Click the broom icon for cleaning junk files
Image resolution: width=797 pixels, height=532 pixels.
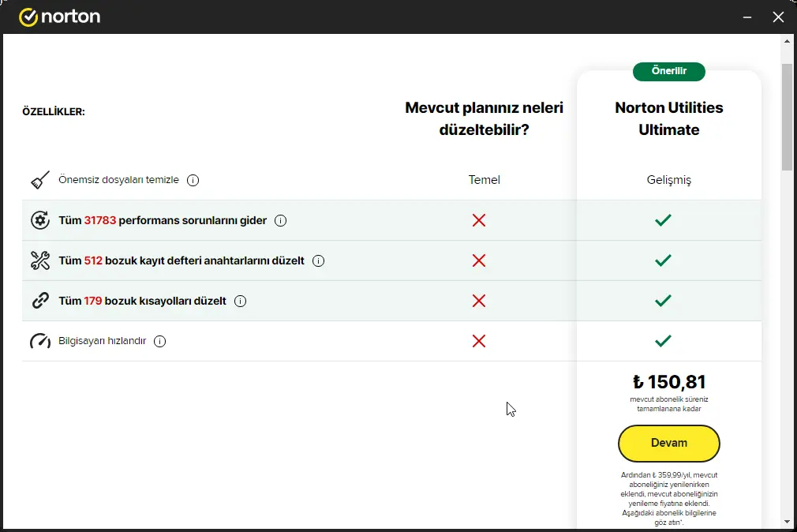coord(40,180)
